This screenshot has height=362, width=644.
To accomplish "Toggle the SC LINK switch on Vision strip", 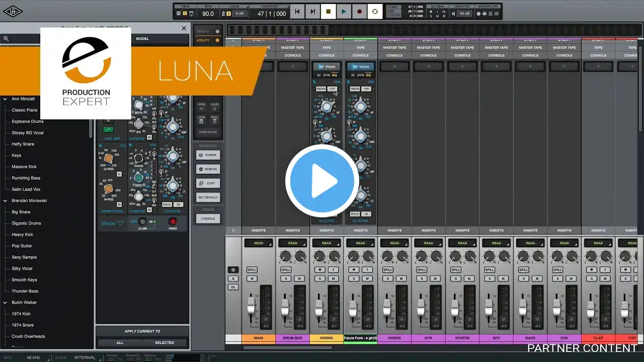I will [142, 222].
